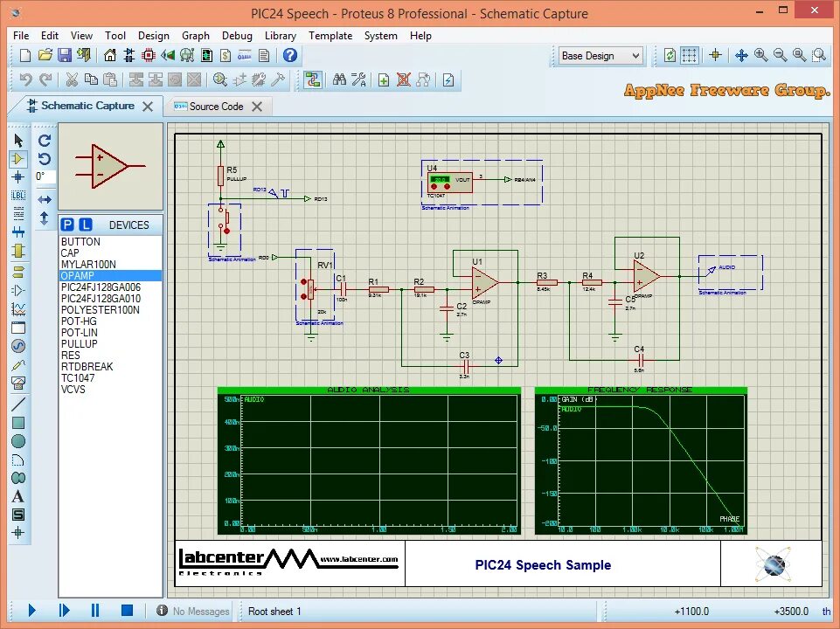This screenshot has height=629, width=840.
Task: Toggle false origin crosshair
Action: coord(715,55)
